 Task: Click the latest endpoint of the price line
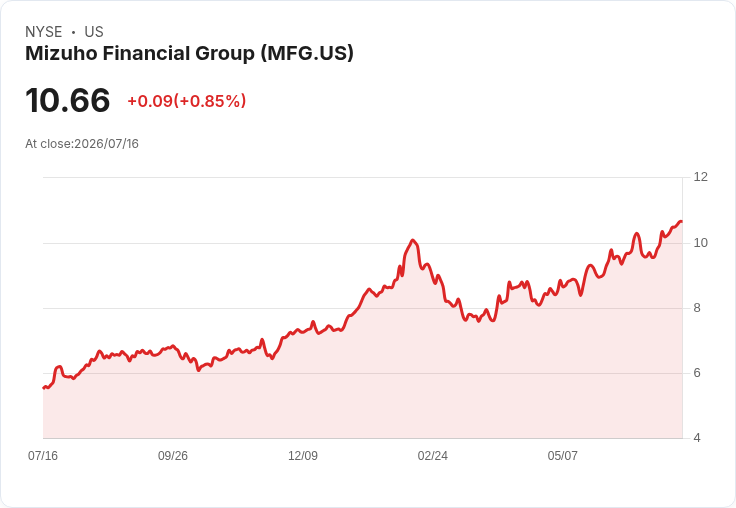(681, 221)
